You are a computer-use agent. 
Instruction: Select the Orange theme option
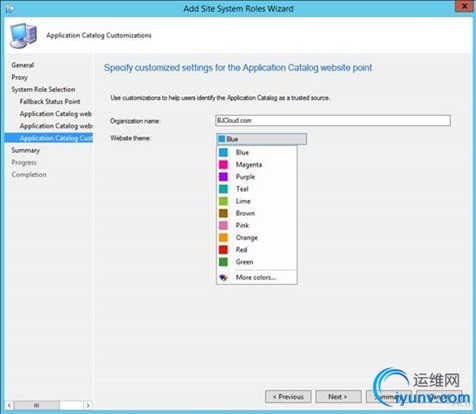[257, 238]
